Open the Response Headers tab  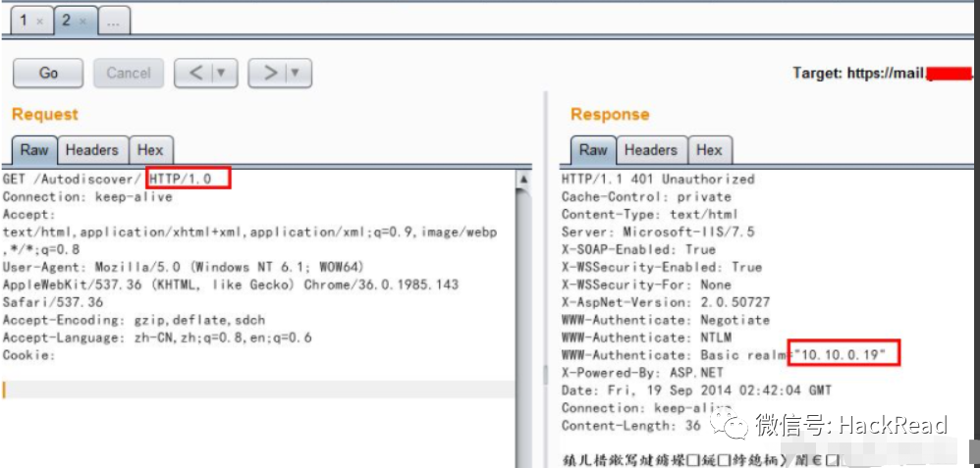click(x=650, y=150)
